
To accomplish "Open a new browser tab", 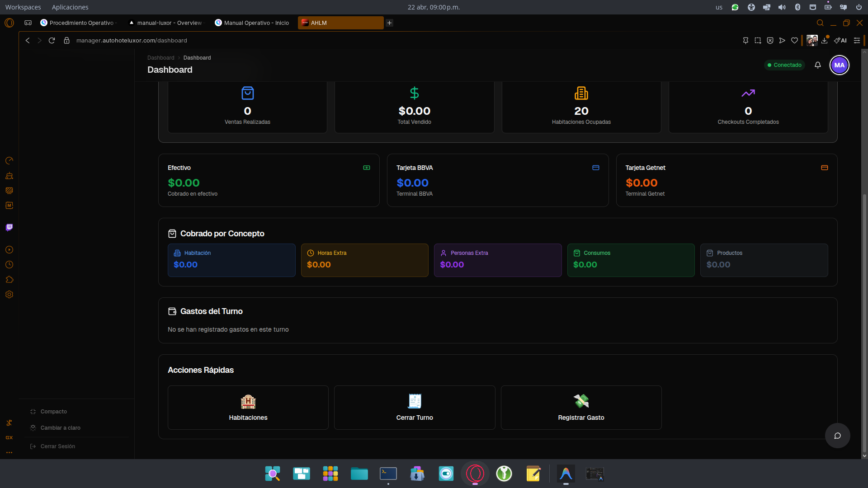I will click(x=389, y=23).
